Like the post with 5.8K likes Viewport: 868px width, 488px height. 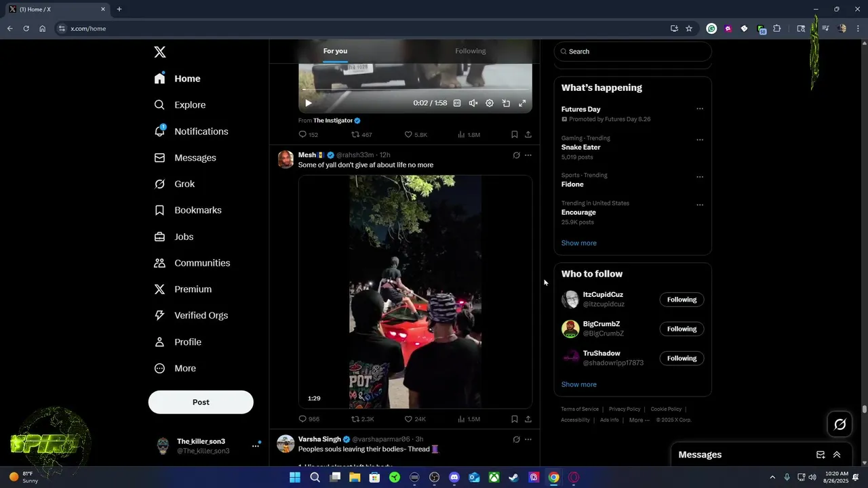[416, 135]
